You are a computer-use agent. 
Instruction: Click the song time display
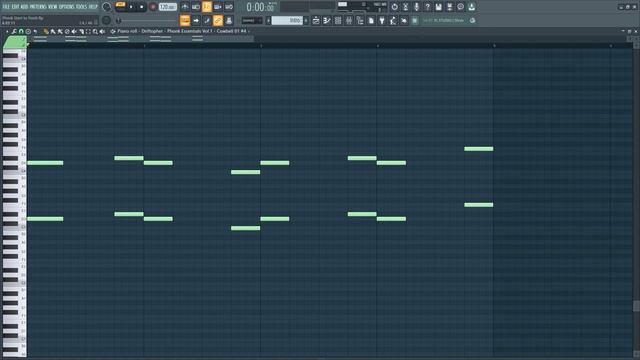pyautogui.click(x=260, y=7)
